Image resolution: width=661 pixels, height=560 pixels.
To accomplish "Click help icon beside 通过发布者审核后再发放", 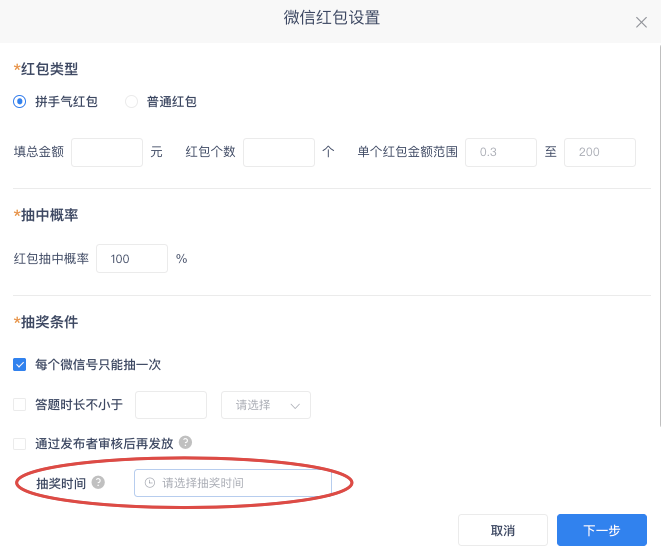I will tap(185, 442).
